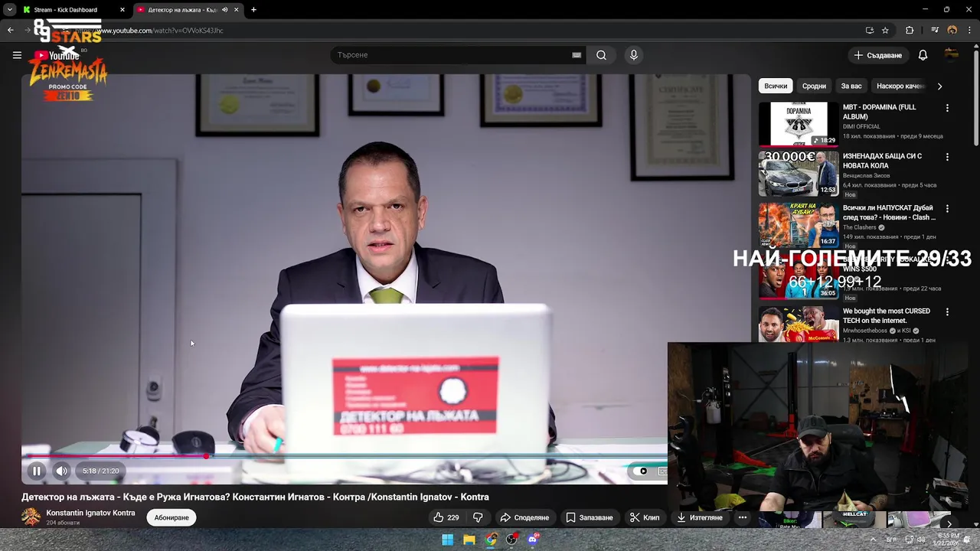Click the youtube.com address bar
980x551 pixels.
(459, 31)
